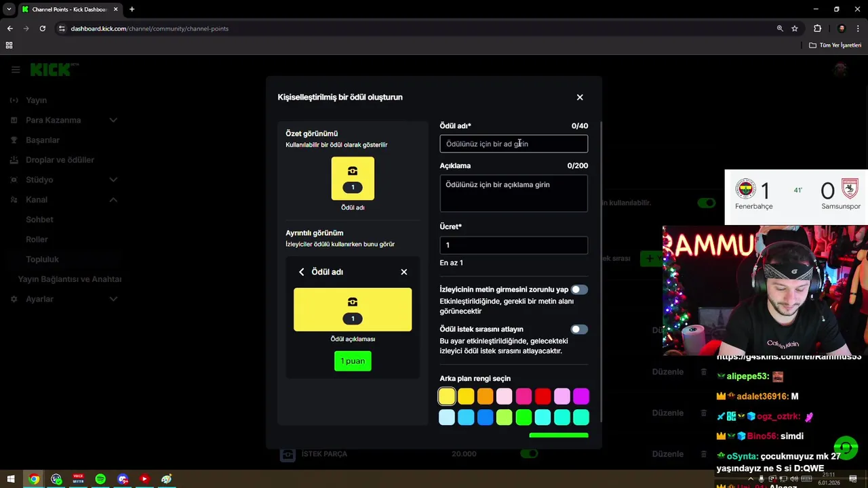Go back in the detailed preview card

point(302,272)
